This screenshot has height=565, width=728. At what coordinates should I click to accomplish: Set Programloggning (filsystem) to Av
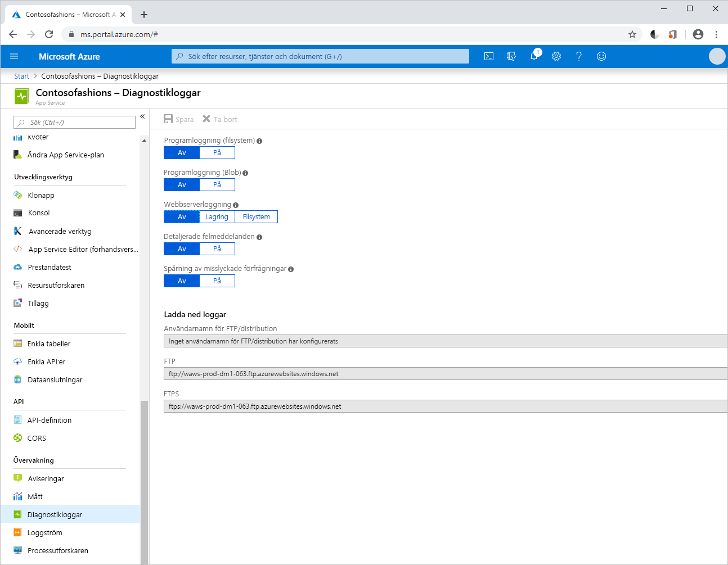182,153
